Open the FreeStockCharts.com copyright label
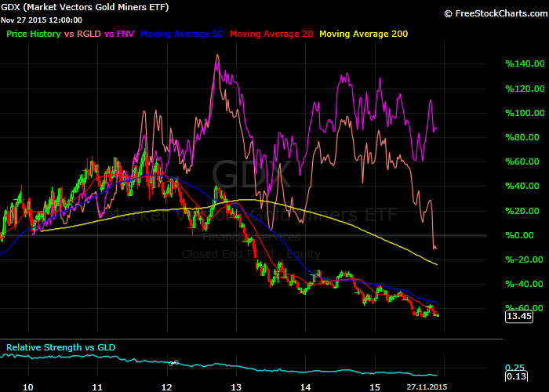Image resolution: width=549 pixels, height=392 pixels. 496,13
